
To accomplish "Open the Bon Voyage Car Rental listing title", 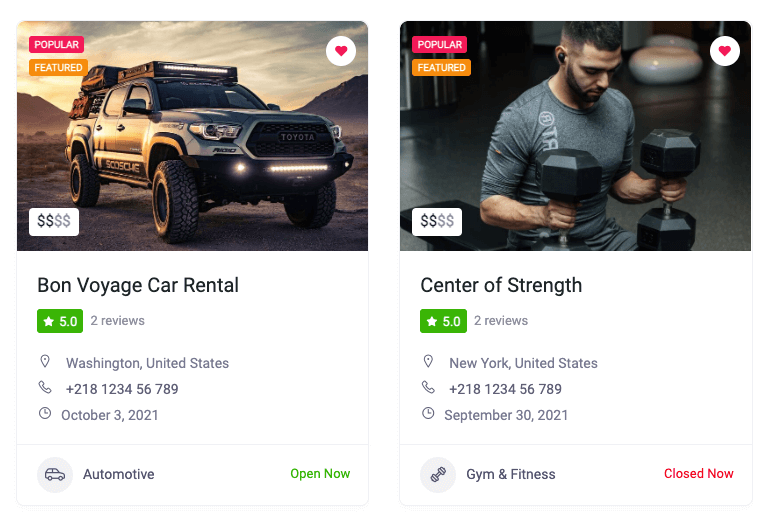I will pos(138,285).
